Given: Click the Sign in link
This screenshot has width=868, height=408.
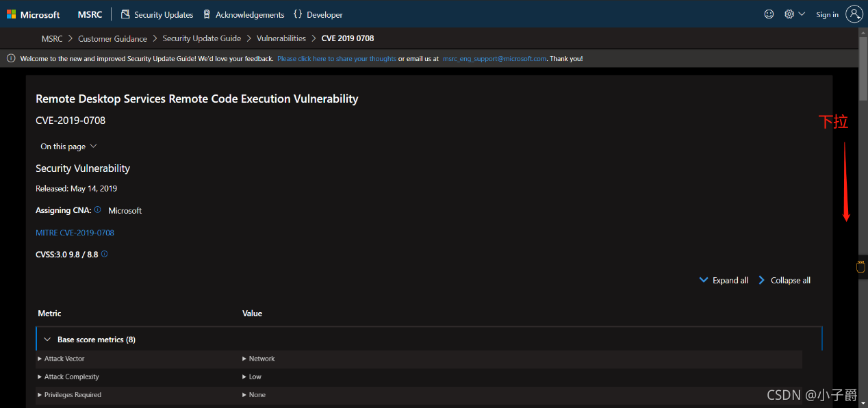Looking at the screenshot, I should 827,14.
